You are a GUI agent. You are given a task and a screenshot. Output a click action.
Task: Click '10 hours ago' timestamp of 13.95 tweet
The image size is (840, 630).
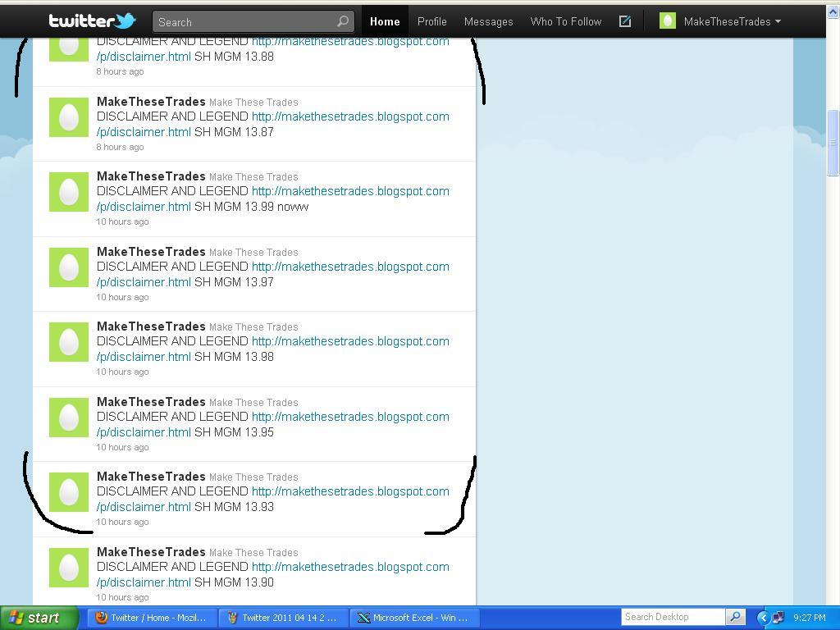[123, 447]
